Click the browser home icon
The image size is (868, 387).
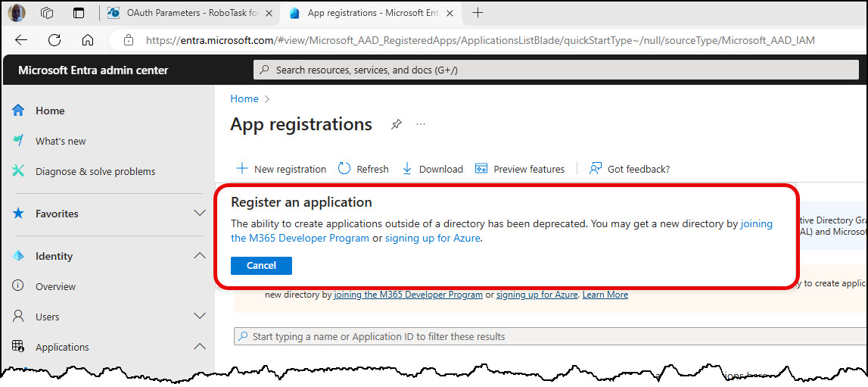click(x=88, y=40)
